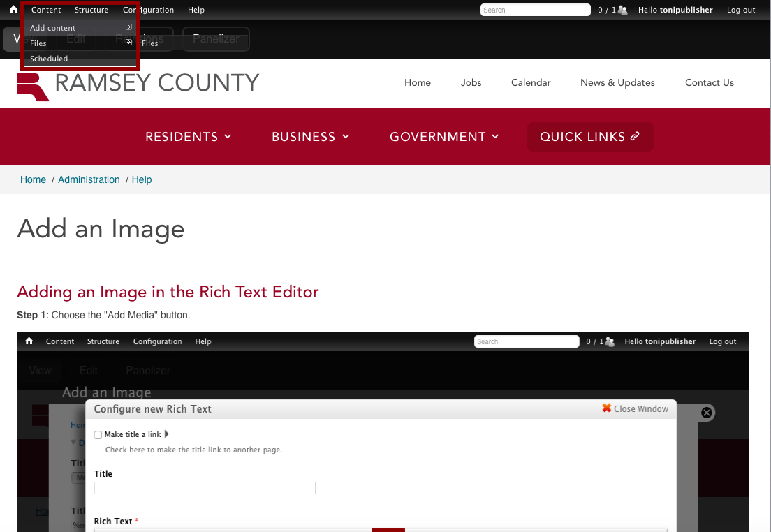Click the Quick Links button
771x532 pixels.
pos(590,137)
